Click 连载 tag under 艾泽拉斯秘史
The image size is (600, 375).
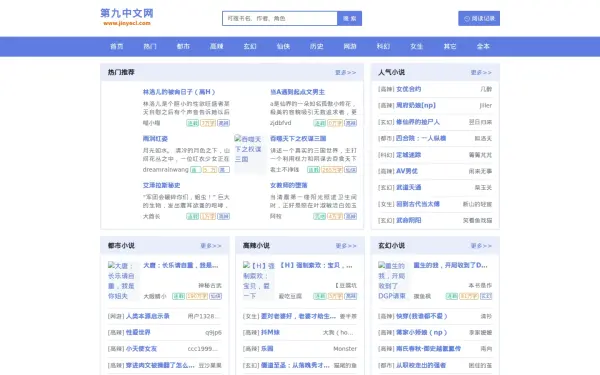click(x=192, y=216)
